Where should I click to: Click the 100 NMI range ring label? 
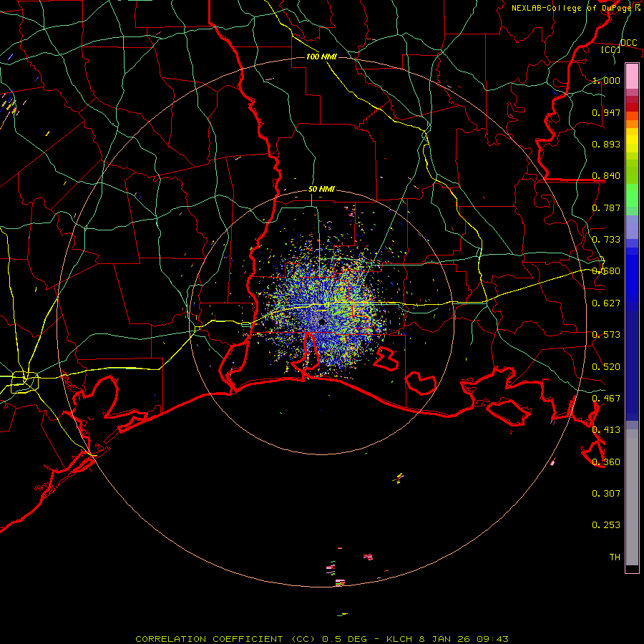pyautogui.click(x=321, y=57)
